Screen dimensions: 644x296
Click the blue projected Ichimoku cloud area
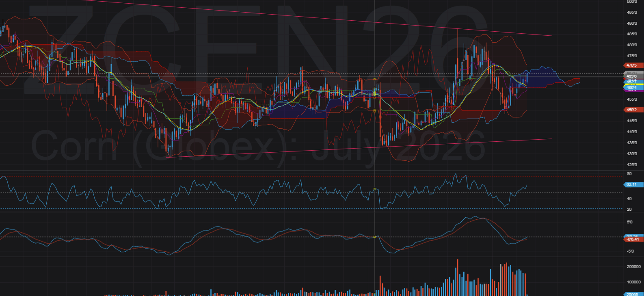pos(542,77)
